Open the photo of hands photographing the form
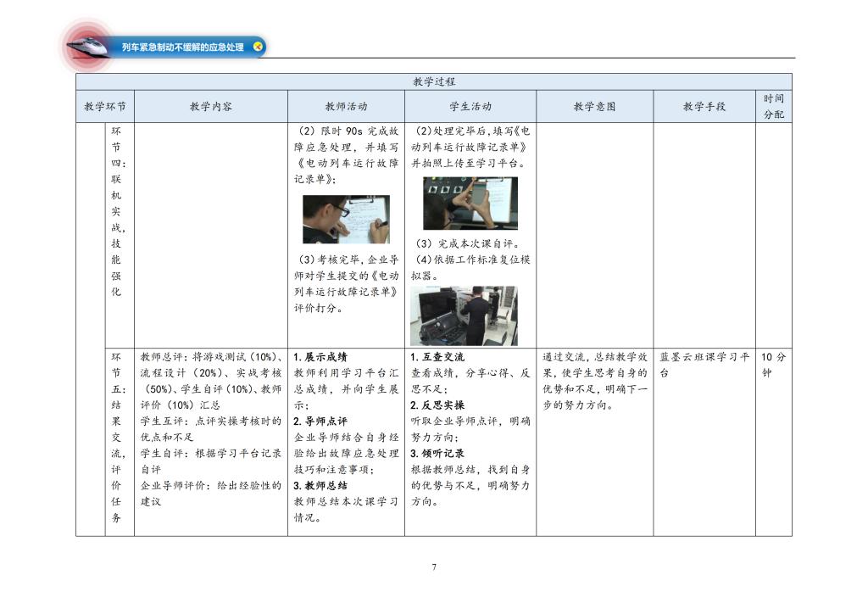 point(470,204)
